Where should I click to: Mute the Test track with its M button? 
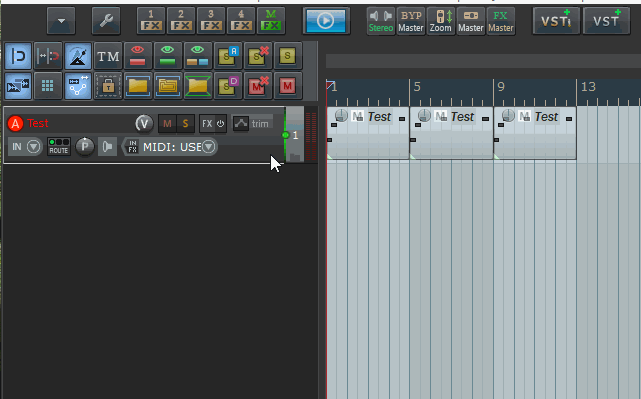click(x=167, y=123)
